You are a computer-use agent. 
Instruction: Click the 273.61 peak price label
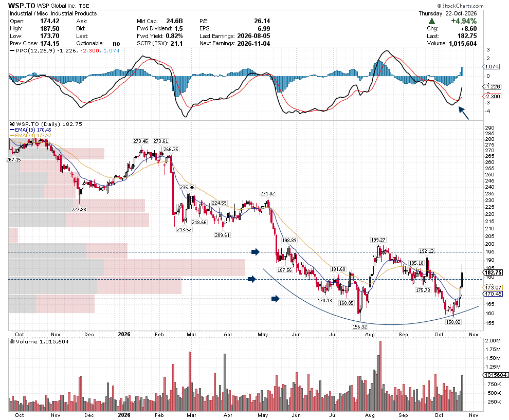click(x=161, y=141)
